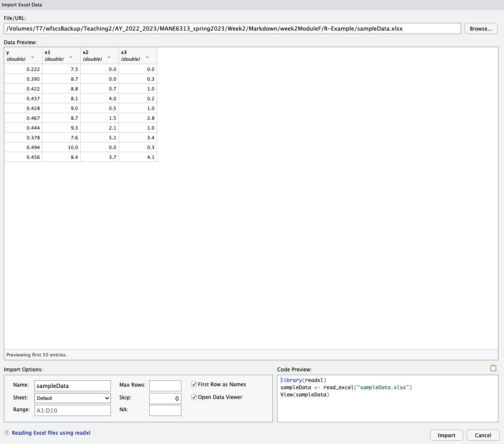504x444 pixels.
Task: Browse for a different Excel file
Action: pyautogui.click(x=481, y=28)
